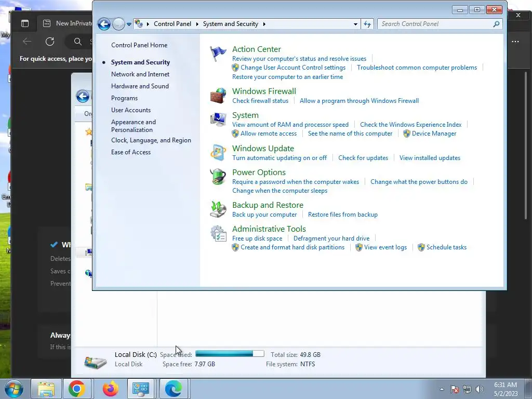Click the Edge tab actions icon
532x399 pixels.
25,23
